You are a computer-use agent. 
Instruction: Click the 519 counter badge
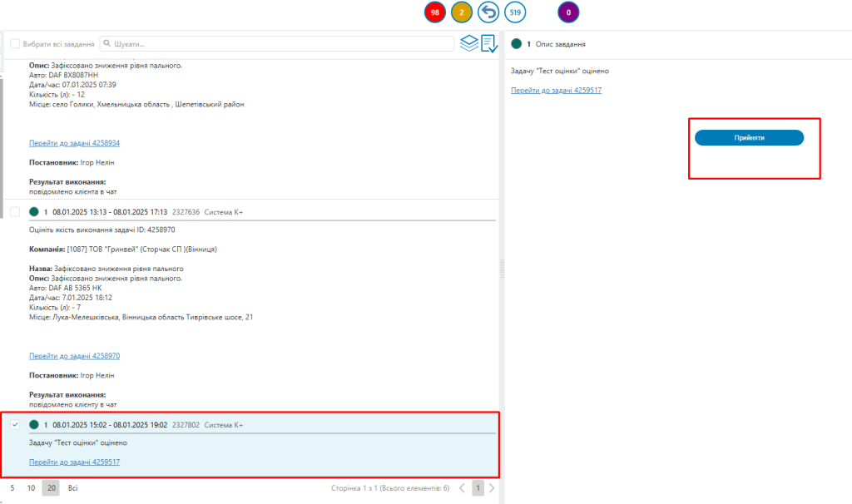point(515,12)
